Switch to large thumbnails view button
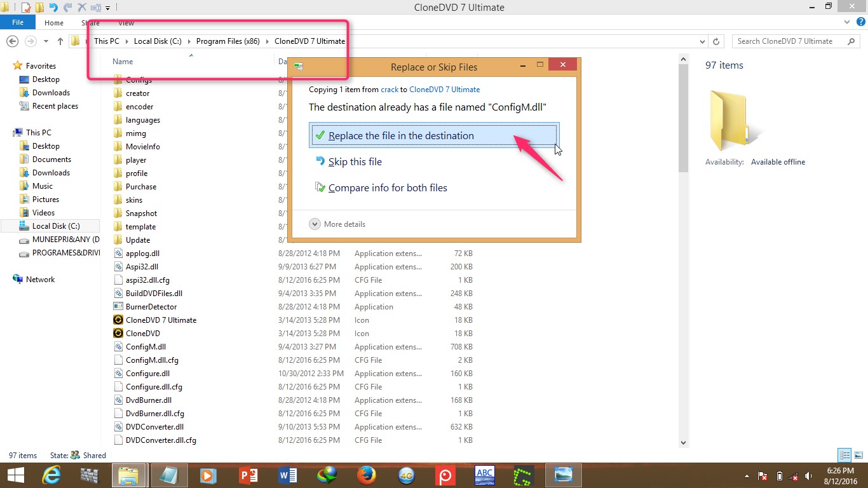Viewport: 868px width, 488px height. (x=857, y=455)
